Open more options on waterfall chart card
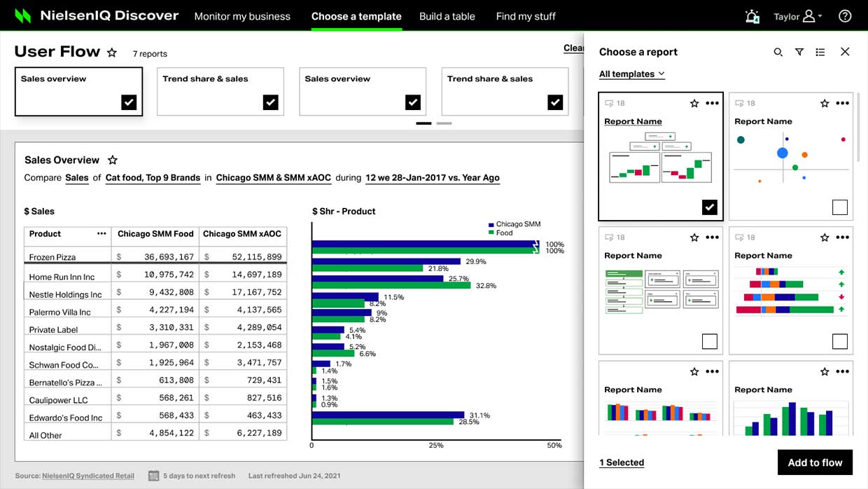 coord(712,103)
